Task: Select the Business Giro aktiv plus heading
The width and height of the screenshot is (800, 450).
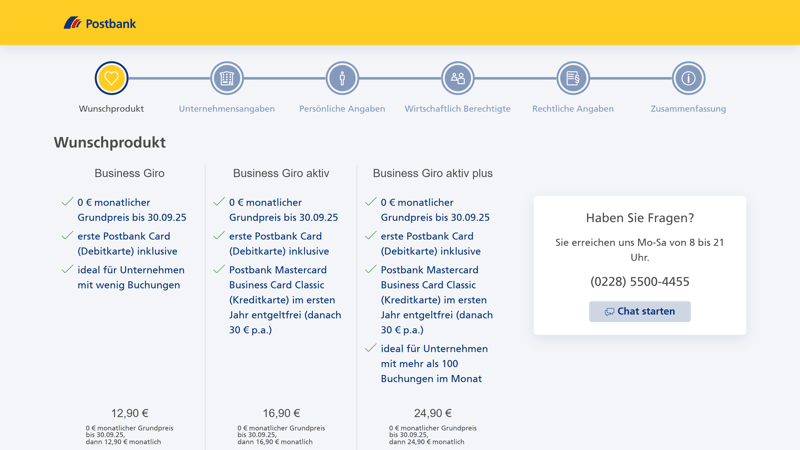Action: 433,173
